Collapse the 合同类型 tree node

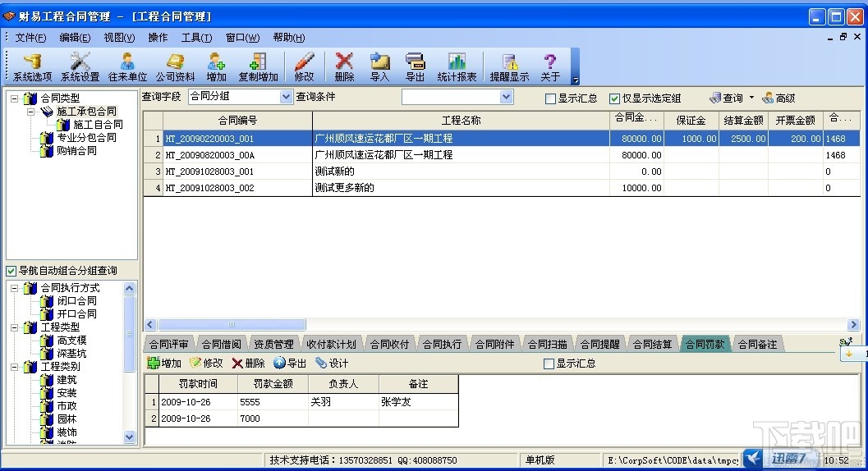coord(15,98)
